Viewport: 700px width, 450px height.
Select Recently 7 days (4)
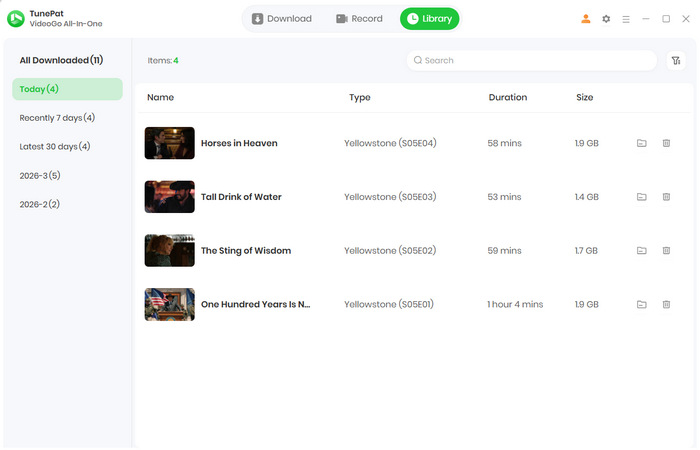point(57,118)
